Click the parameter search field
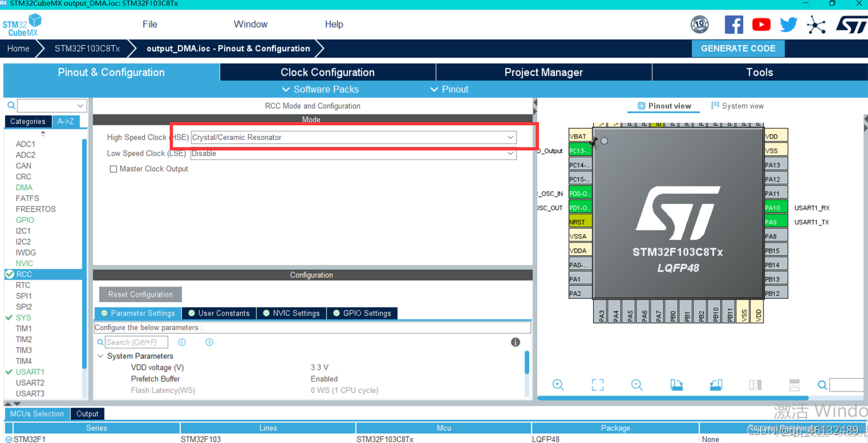Screen dimensions: 868x443 (x=137, y=342)
